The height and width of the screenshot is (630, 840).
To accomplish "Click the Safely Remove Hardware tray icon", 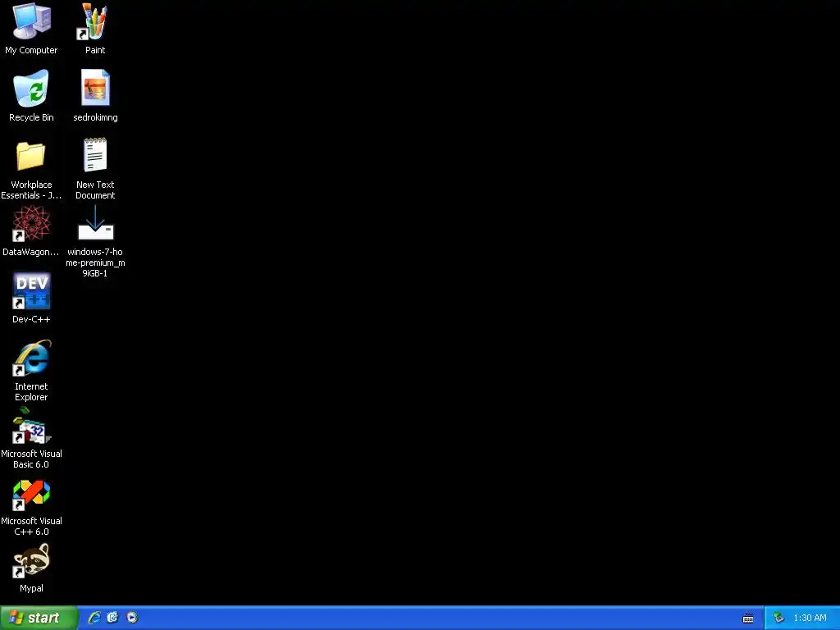I will point(779,619).
